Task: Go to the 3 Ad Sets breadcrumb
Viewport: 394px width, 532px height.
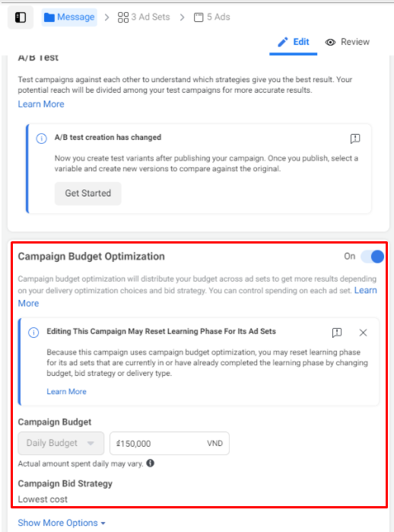Action: [144, 17]
